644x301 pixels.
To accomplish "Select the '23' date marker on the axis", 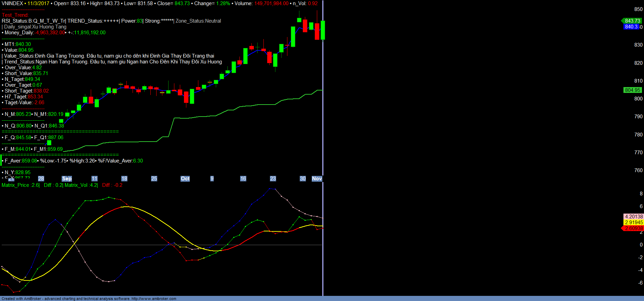I will 273,179.
